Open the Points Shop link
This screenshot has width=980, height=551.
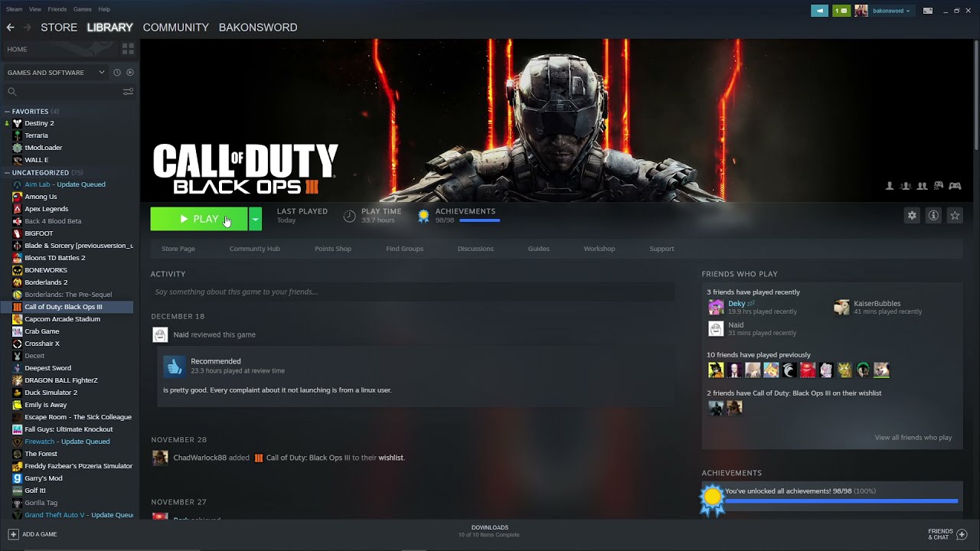pos(333,249)
